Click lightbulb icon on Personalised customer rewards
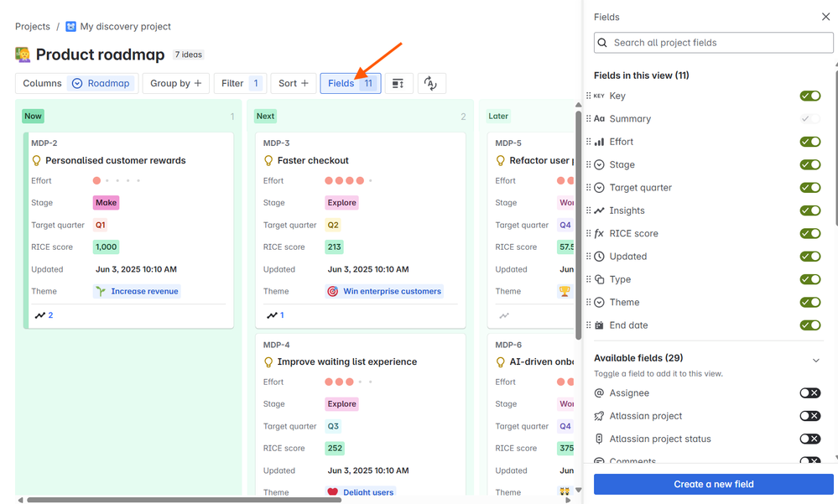 pos(36,160)
